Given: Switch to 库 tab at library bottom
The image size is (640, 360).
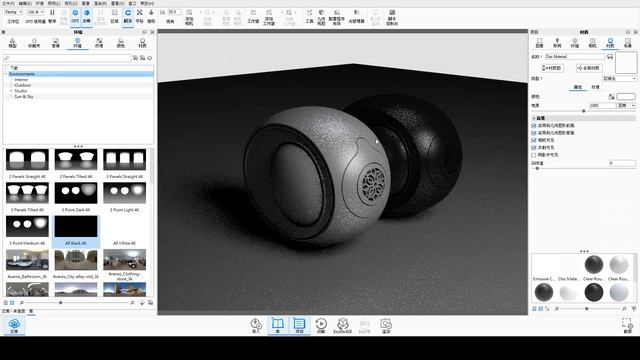Looking at the screenshot, I should [31, 311].
